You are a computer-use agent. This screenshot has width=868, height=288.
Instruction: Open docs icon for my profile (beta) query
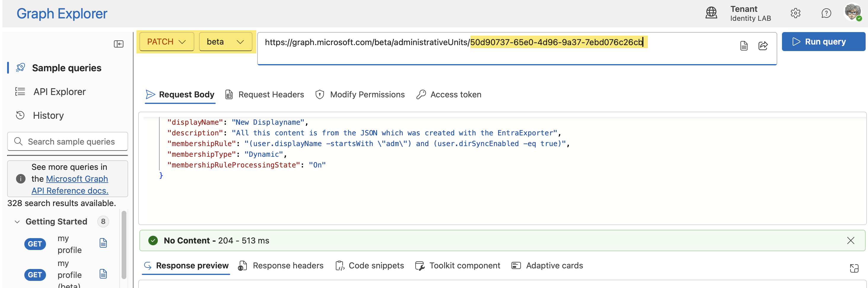104,273
